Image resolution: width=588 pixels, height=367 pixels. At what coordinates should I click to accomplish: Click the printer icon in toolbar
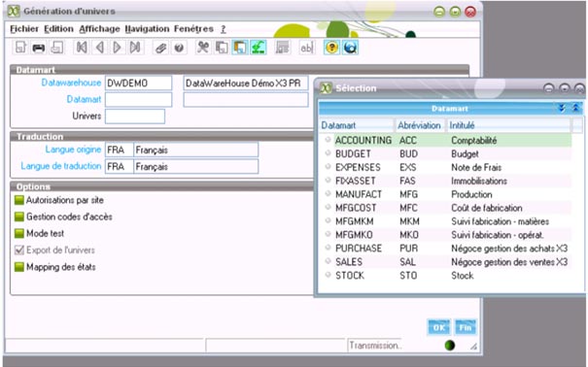(x=39, y=48)
